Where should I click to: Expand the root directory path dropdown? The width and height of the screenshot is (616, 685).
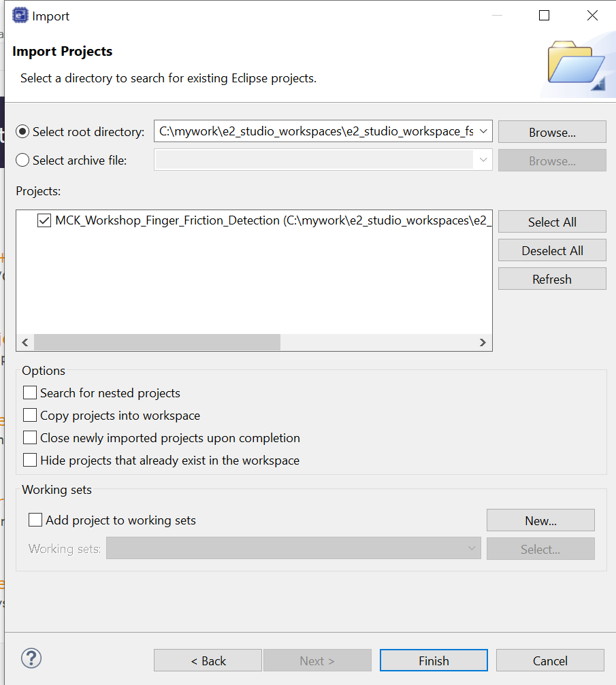coord(483,131)
